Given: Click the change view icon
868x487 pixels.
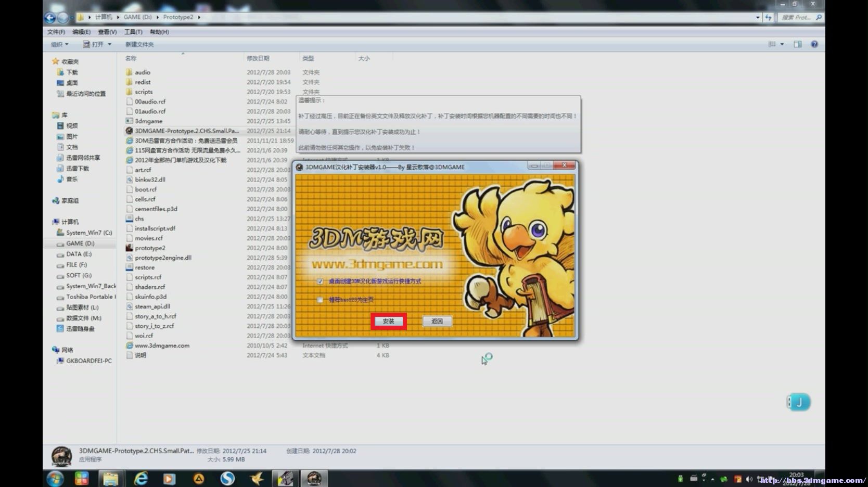Looking at the screenshot, I should 772,44.
